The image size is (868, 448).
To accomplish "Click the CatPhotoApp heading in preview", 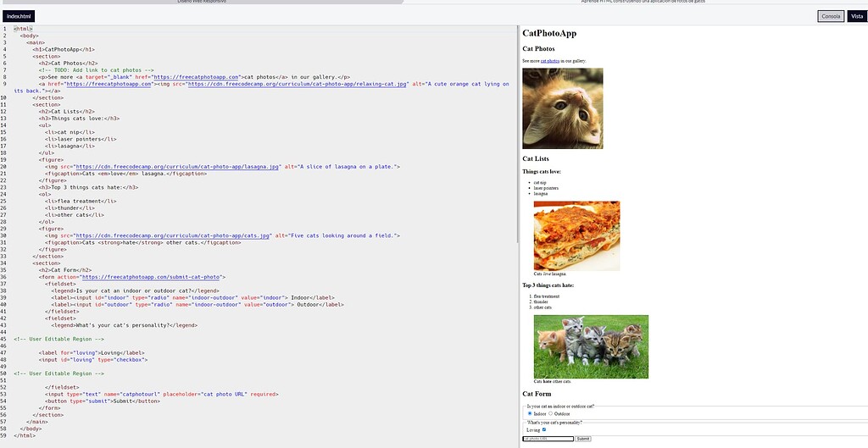I will click(549, 33).
